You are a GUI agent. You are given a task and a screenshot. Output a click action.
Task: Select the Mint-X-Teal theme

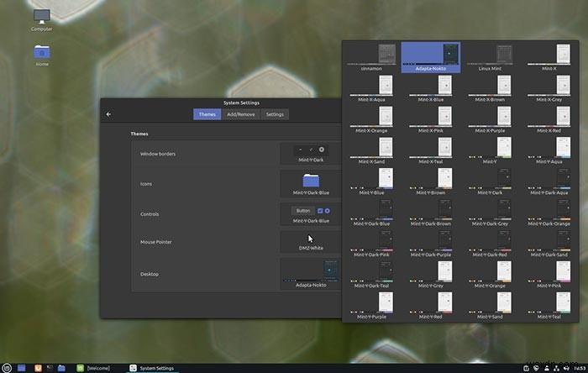[430, 150]
